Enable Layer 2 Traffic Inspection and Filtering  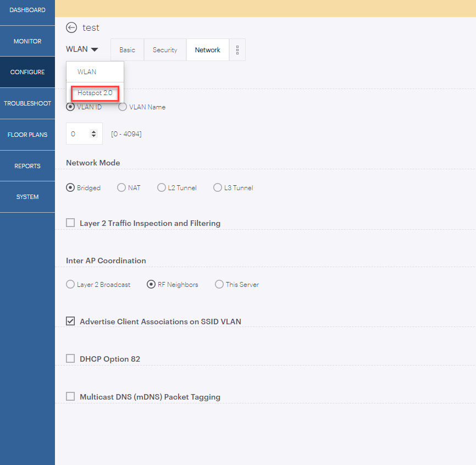point(70,223)
